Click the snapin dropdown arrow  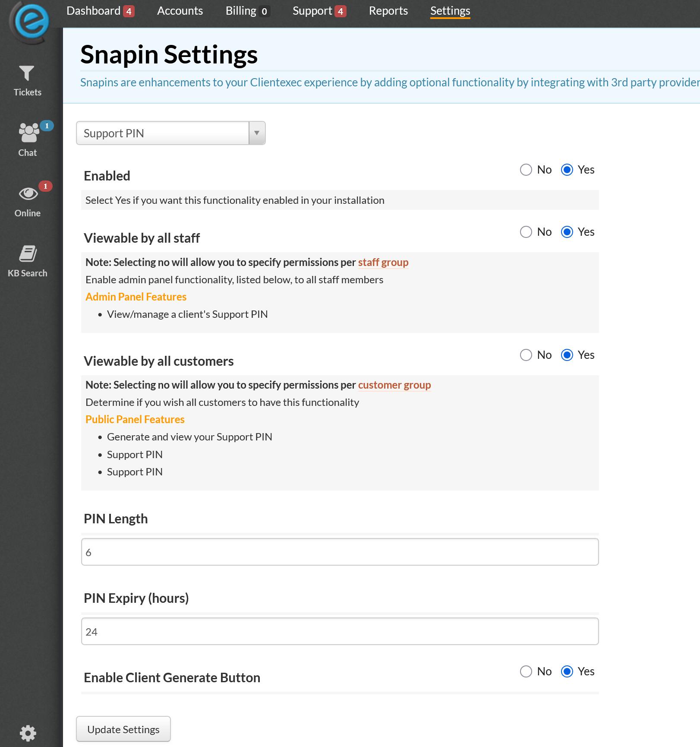tap(257, 133)
